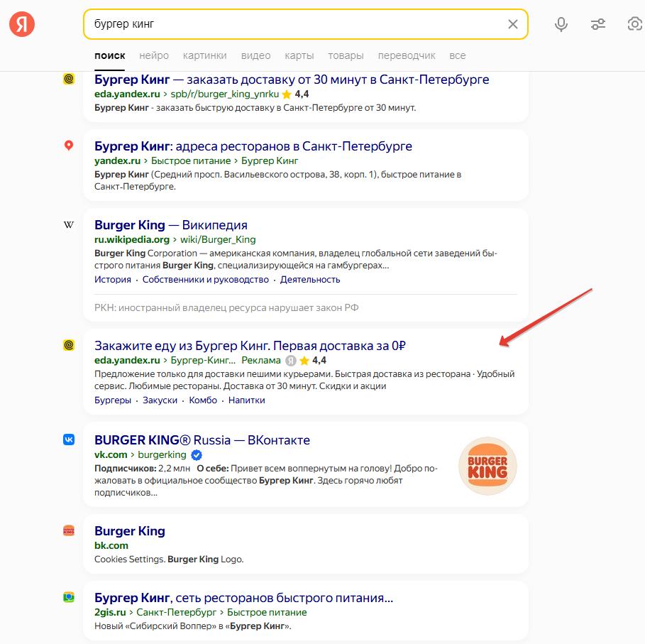Open the Закажите еду из Бургер Кинг ad
The height and width of the screenshot is (644, 645).
[250, 346]
